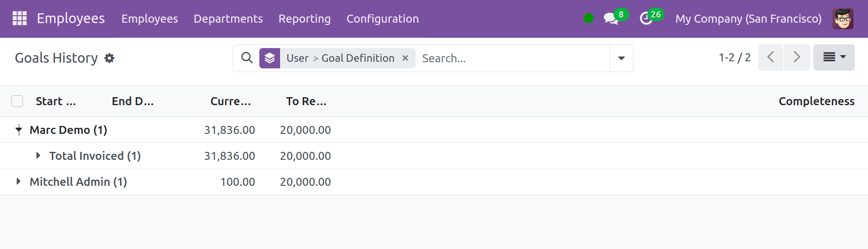The image size is (868, 249).
Task: Open the user avatar menu
Action: coord(843,18)
